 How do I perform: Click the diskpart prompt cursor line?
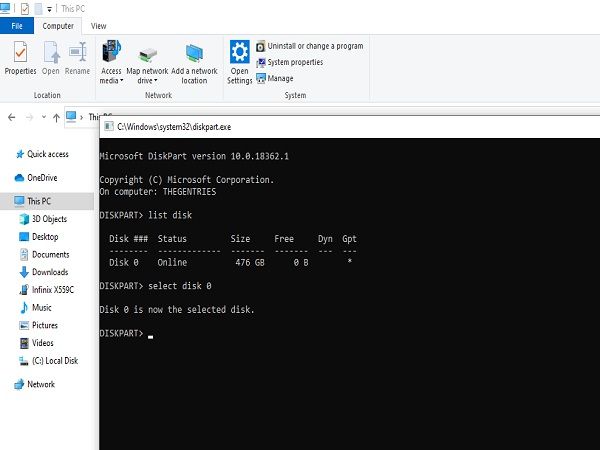pyautogui.click(x=126, y=333)
